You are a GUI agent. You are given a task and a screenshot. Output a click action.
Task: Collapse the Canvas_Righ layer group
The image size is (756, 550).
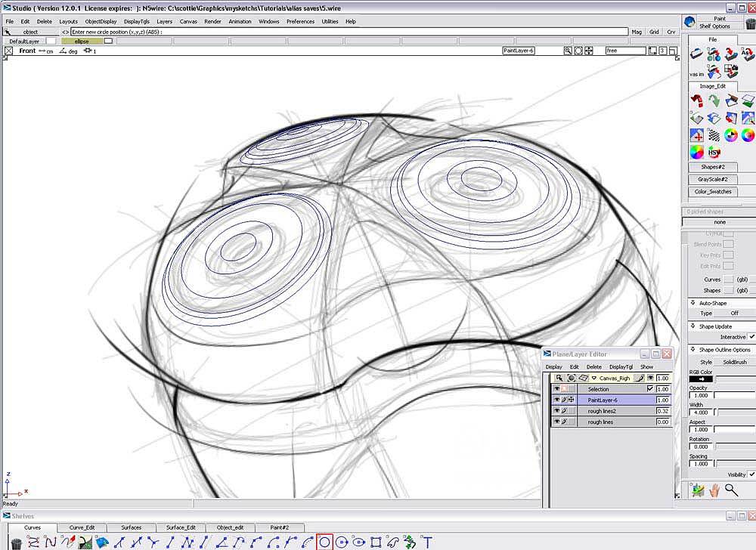click(x=594, y=378)
